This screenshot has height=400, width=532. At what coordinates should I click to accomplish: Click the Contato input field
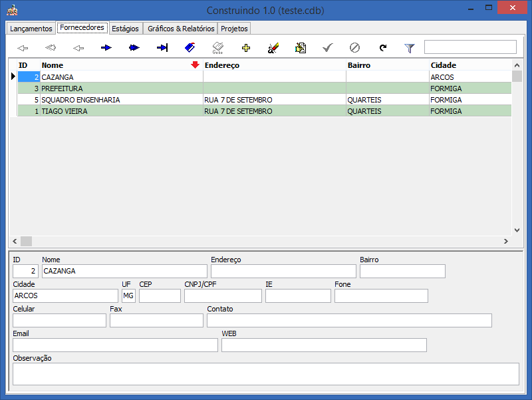point(350,321)
